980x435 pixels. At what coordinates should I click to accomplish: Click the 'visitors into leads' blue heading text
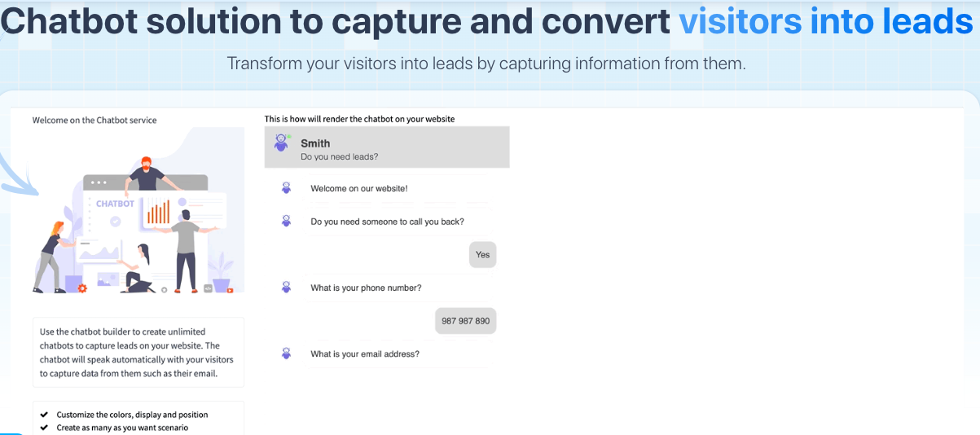pos(826,21)
